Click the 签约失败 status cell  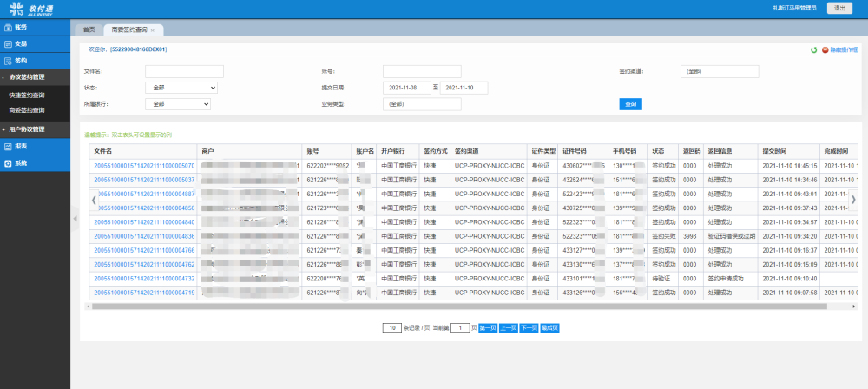(664, 236)
